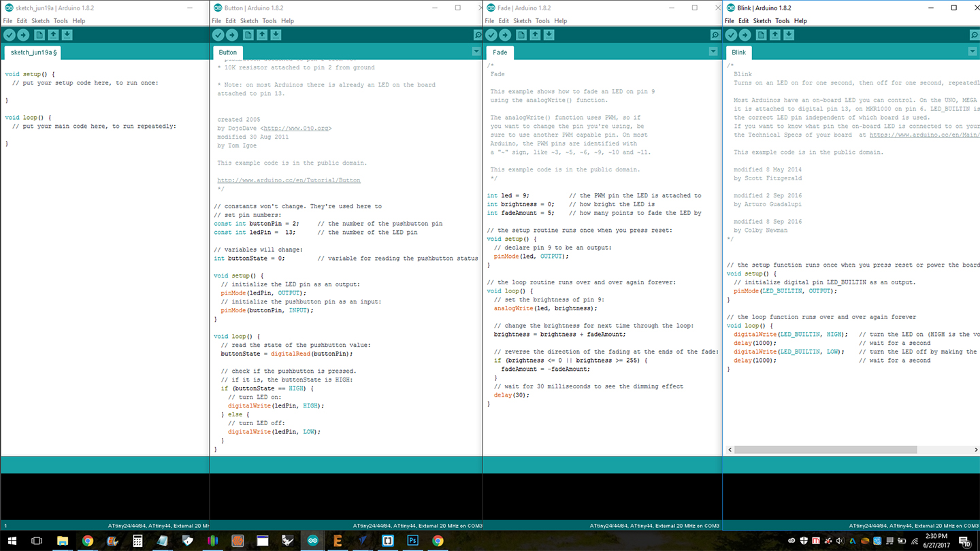The height and width of the screenshot is (551, 980).
Task: Open Serial Monitor in the Button window
Action: 478,35
